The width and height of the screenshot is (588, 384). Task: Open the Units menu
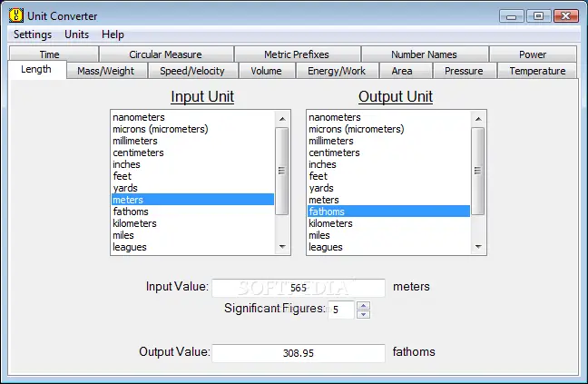click(76, 34)
